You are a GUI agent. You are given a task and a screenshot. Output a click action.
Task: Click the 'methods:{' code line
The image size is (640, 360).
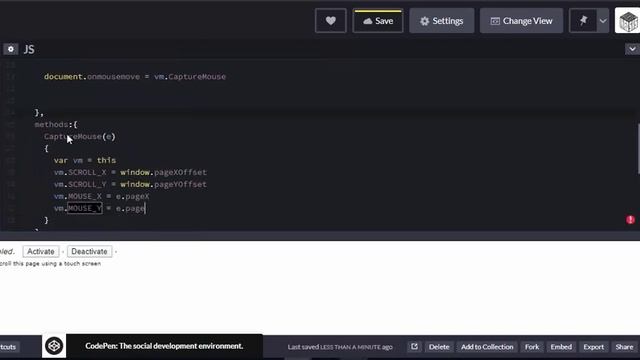tap(56, 124)
